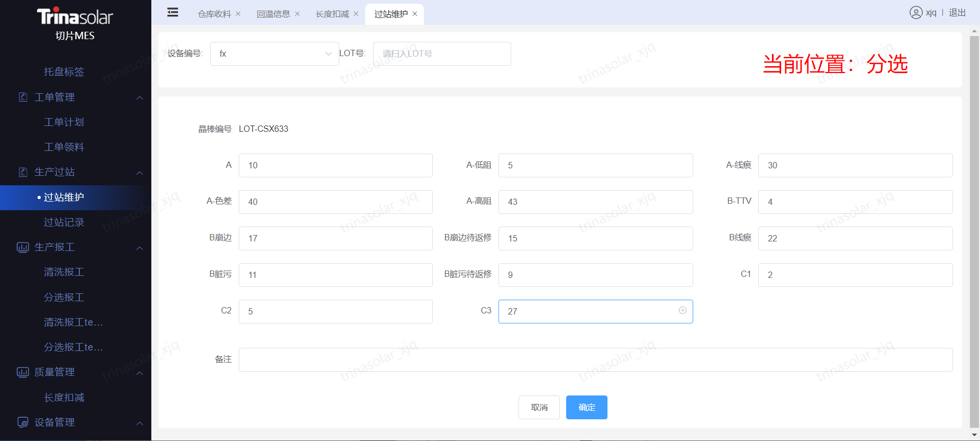Clear the C3 field using clear icon
Viewport: 980px width, 441px height.
(x=683, y=310)
